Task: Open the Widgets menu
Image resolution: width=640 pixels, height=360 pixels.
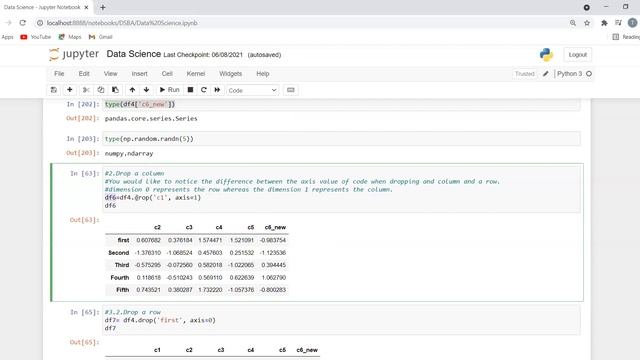Action: tap(231, 74)
